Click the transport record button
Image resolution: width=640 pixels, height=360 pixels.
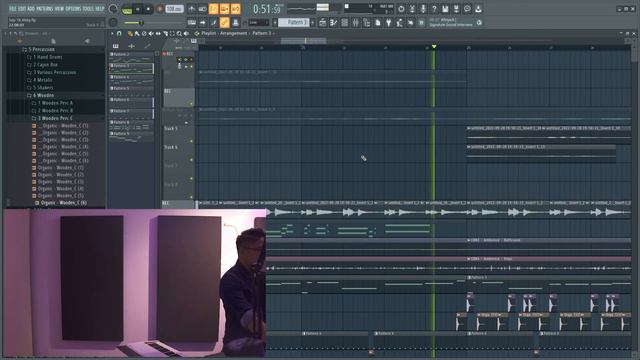coord(160,9)
